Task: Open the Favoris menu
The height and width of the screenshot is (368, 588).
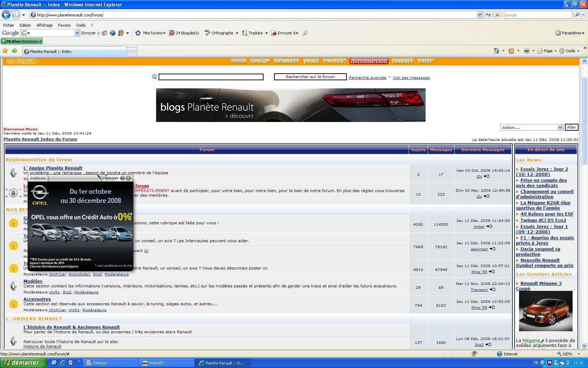Action: pyautogui.click(x=64, y=25)
